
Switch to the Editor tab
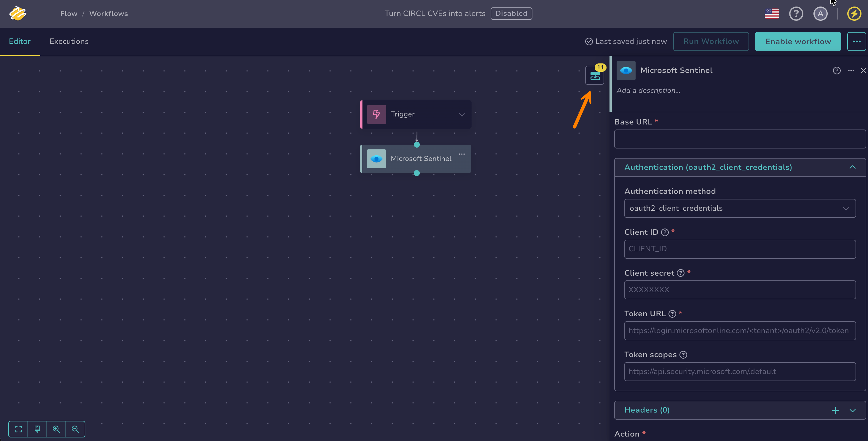pyautogui.click(x=20, y=41)
